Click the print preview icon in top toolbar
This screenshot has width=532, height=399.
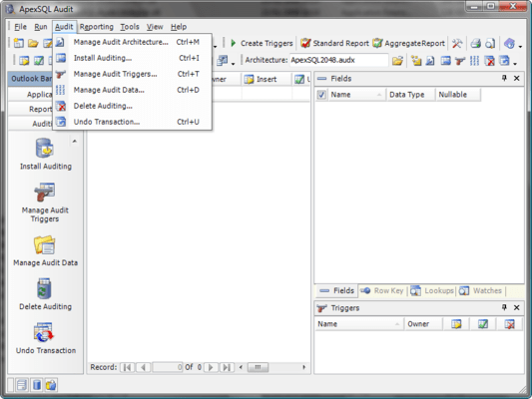point(490,43)
